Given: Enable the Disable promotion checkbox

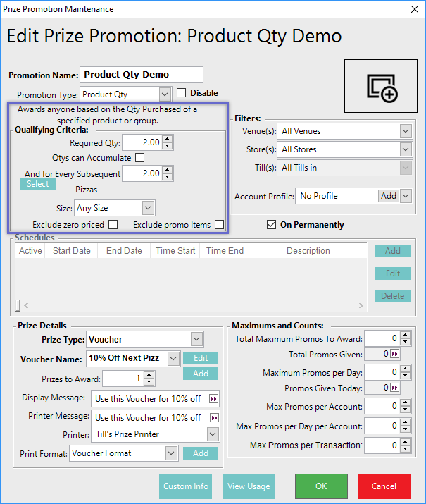Looking at the screenshot, I should [x=181, y=93].
